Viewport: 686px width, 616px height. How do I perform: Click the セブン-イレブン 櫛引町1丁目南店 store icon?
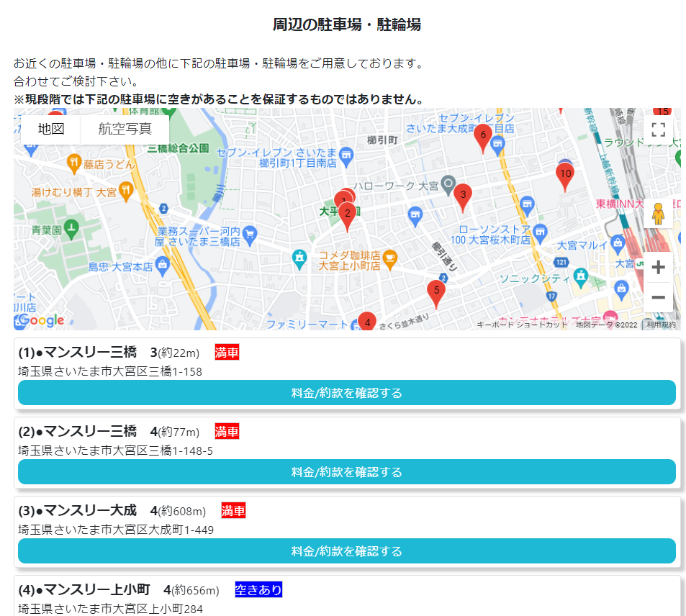pos(346,157)
